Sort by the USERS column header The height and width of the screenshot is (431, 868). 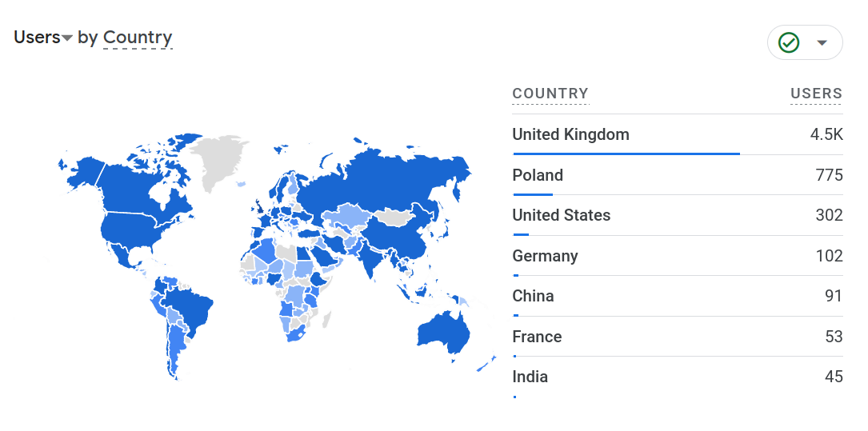click(x=816, y=94)
